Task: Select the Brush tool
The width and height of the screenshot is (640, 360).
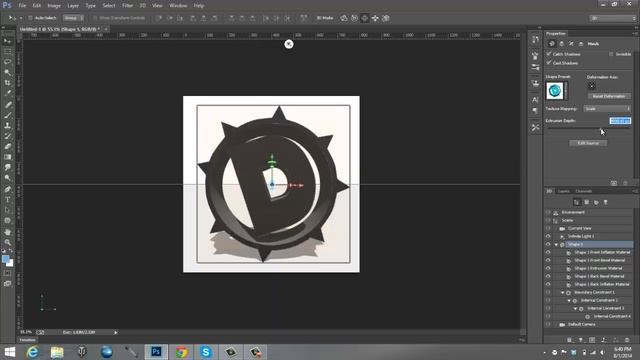Action: pos(7,115)
